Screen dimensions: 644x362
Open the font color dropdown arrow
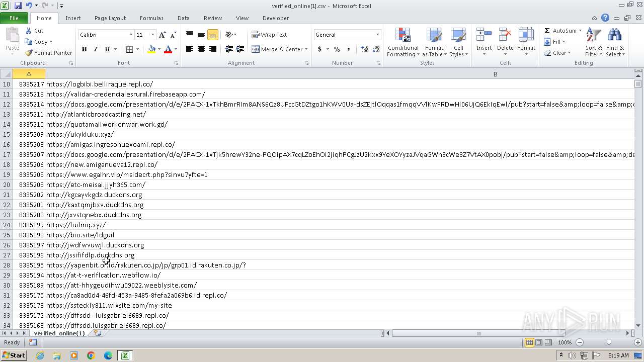pos(176,49)
